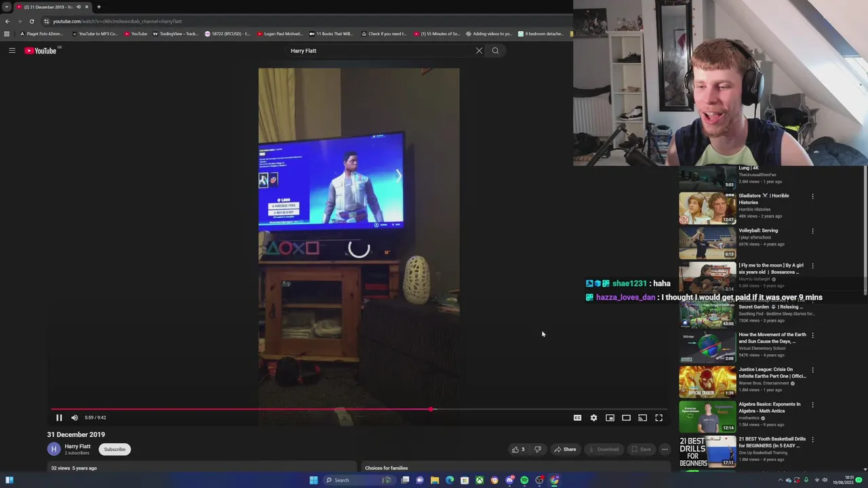Open 8 bedroom detached bookmark
Screen dimensions: 868x488
coord(541,34)
